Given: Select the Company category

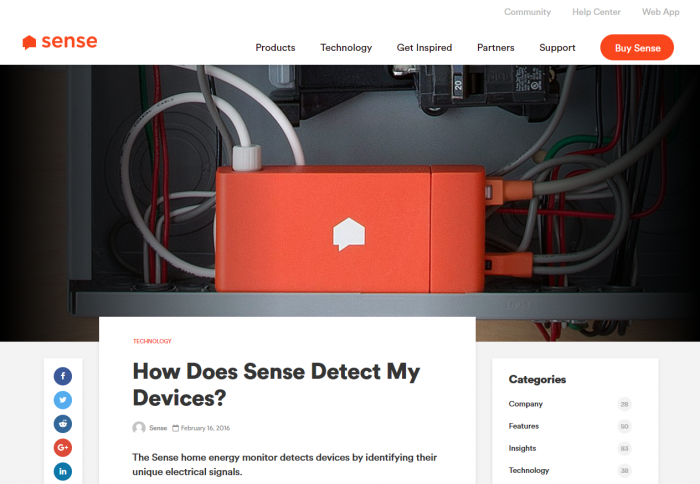Looking at the screenshot, I should point(525,404).
